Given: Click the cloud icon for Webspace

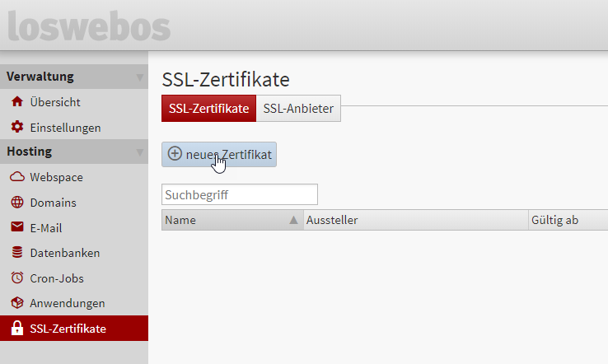Looking at the screenshot, I should 16,177.
